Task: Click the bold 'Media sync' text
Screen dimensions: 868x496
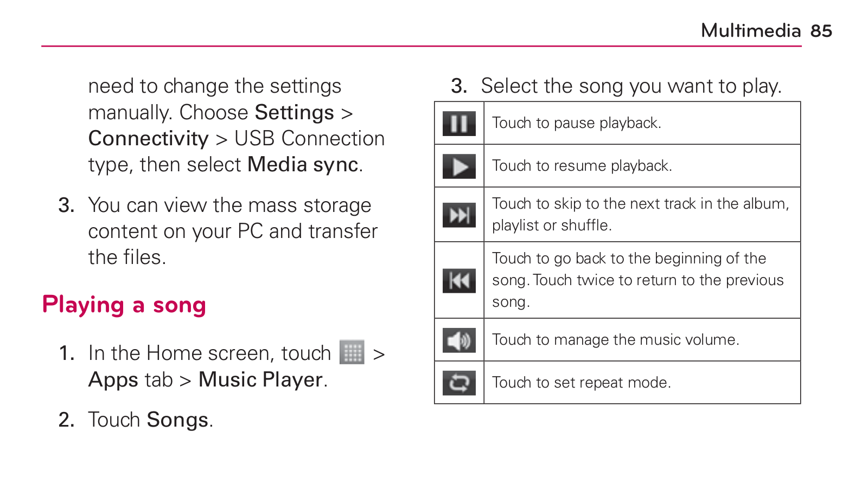Action: coord(303,165)
